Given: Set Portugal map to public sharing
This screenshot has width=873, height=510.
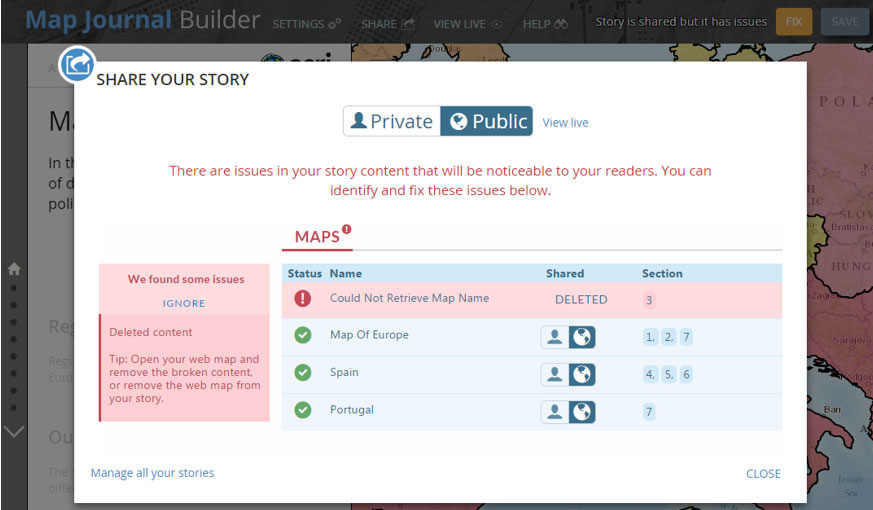Looking at the screenshot, I should pos(582,412).
